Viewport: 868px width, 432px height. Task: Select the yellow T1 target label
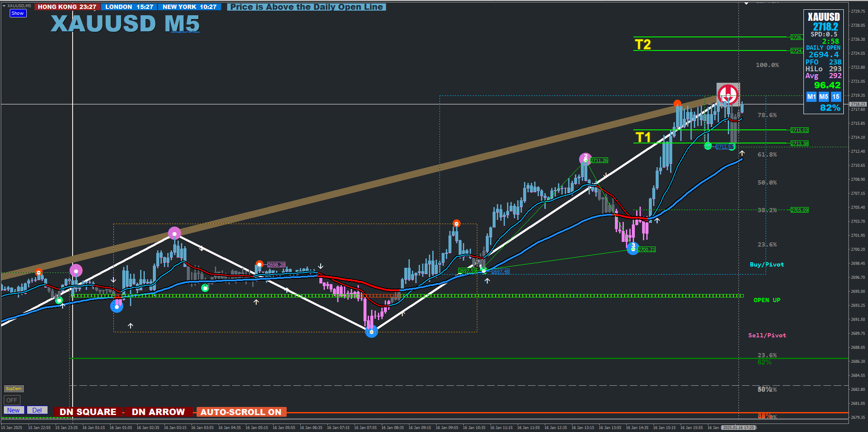(x=643, y=137)
